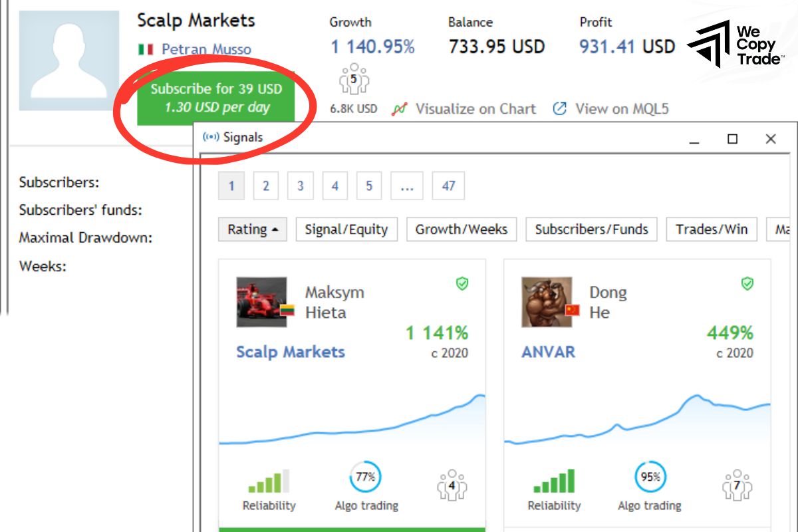Image resolution: width=798 pixels, height=532 pixels.
Task: Go to page 2 of signals
Action: click(x=266, y=186)
